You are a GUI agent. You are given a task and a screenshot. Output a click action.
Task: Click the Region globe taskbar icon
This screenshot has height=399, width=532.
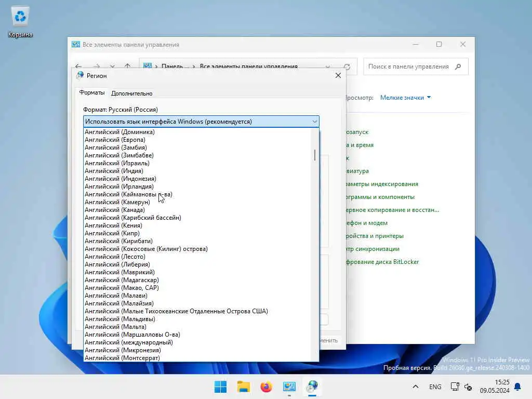pyautogui.click(x=312, y=387)
